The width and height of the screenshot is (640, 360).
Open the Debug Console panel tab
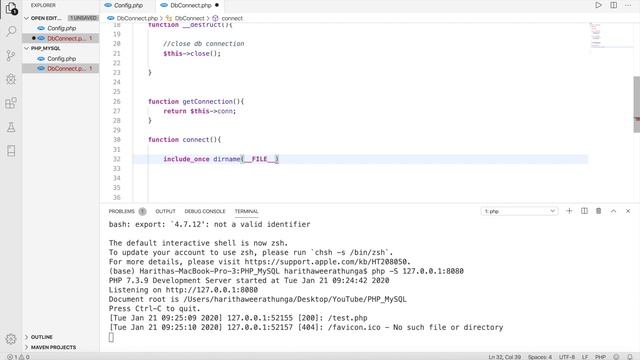(205, 211)
